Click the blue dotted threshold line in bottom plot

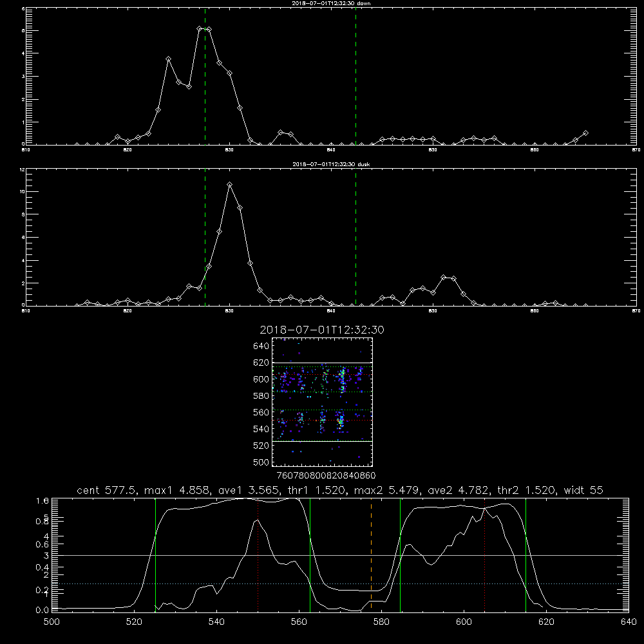340,583
